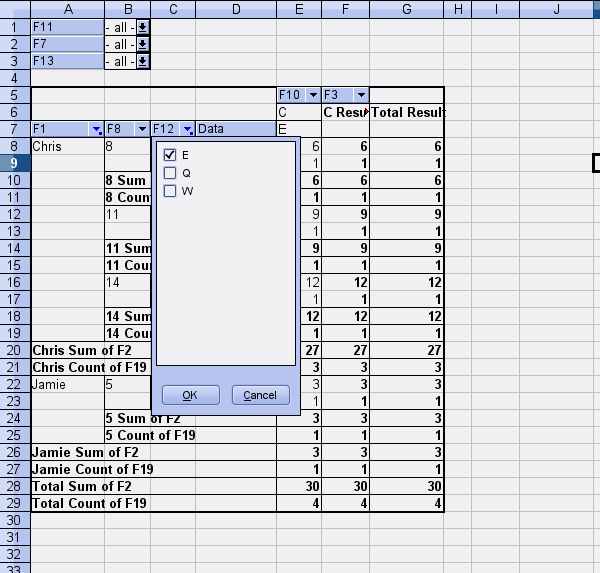Open the F7 page field dropdown
Screen dimensions: 600x573
(143, 44)
